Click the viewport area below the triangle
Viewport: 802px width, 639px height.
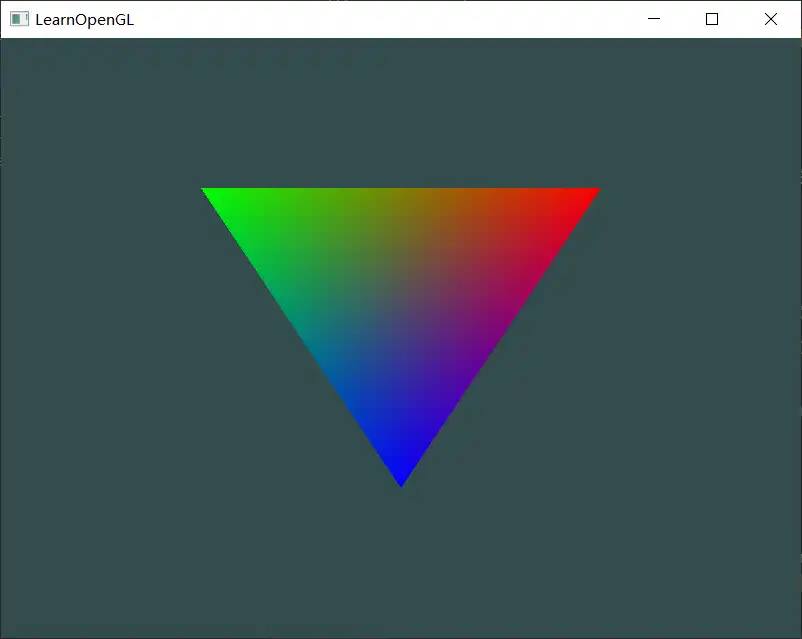pyautogui.click(x=400, y=560)
